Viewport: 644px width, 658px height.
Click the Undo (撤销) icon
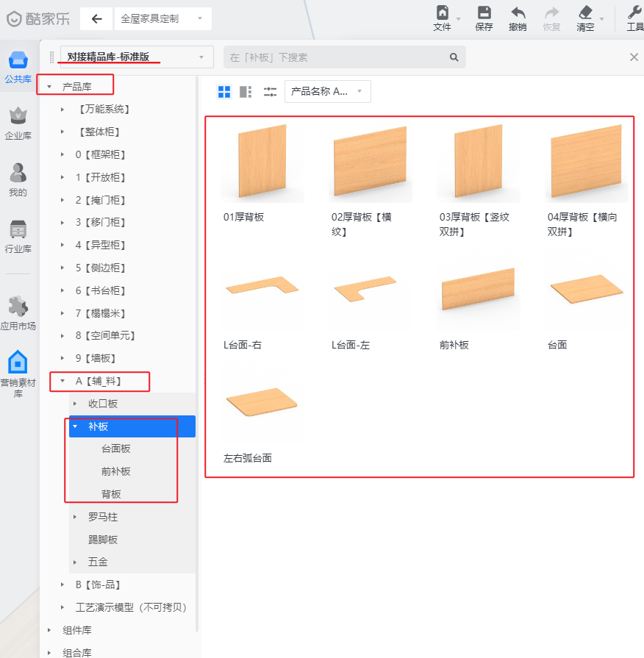518,13
